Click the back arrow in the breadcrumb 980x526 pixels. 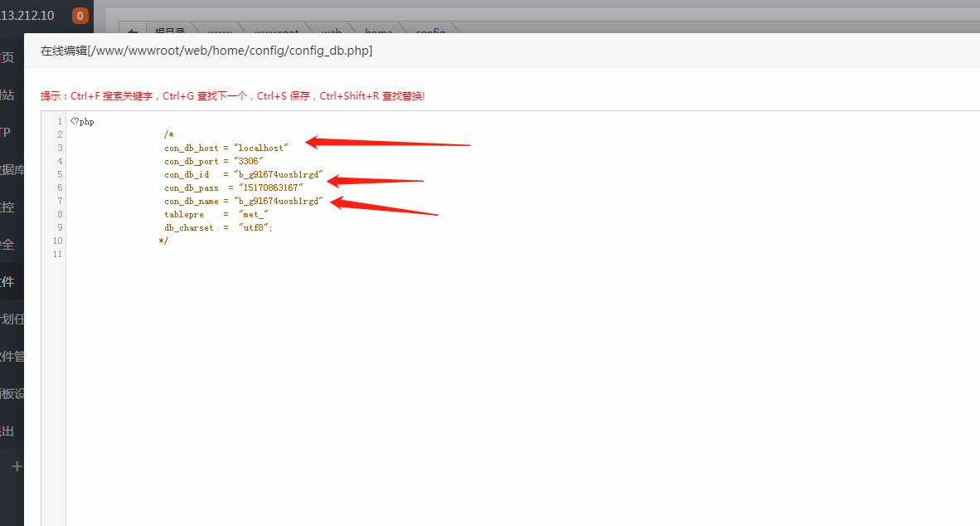point(132,32)
